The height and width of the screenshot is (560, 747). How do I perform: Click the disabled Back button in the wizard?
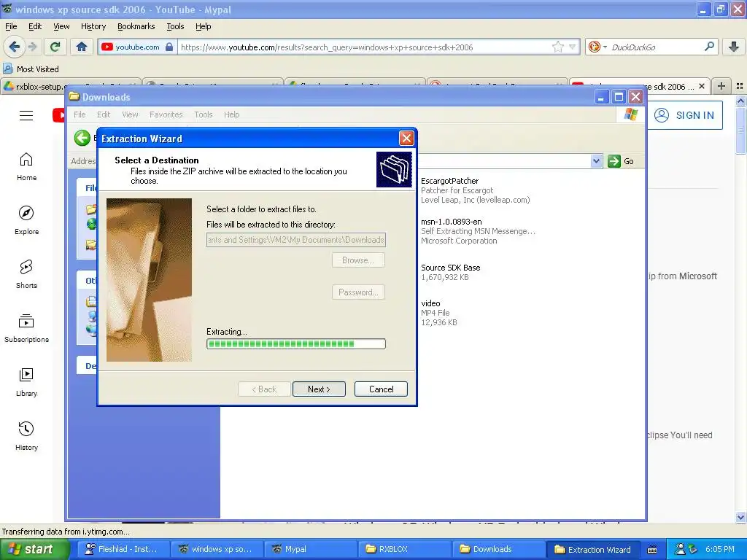[264, 389]
